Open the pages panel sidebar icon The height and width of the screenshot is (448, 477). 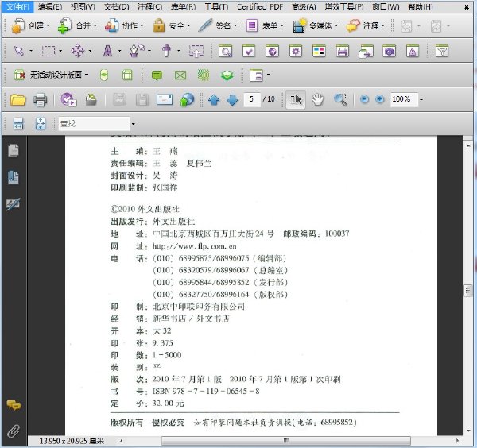(13, 151)
